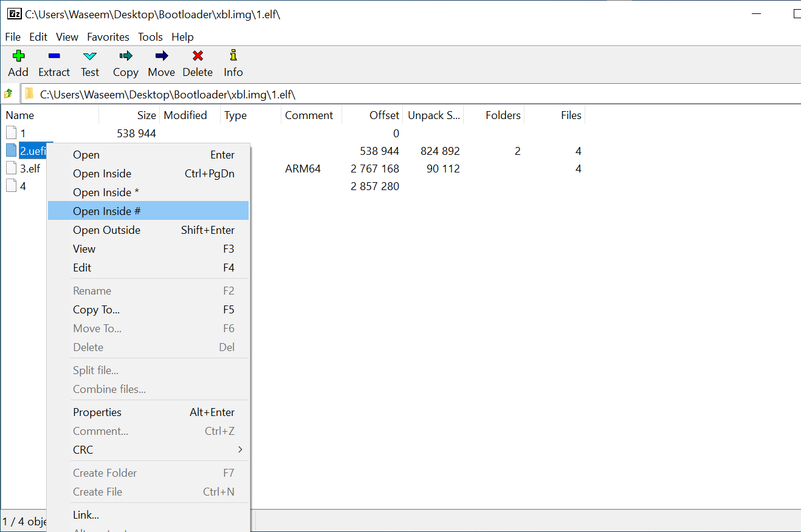Open the File menu
This screenshot has width=801, height=532.
click(x=13, y=37)
